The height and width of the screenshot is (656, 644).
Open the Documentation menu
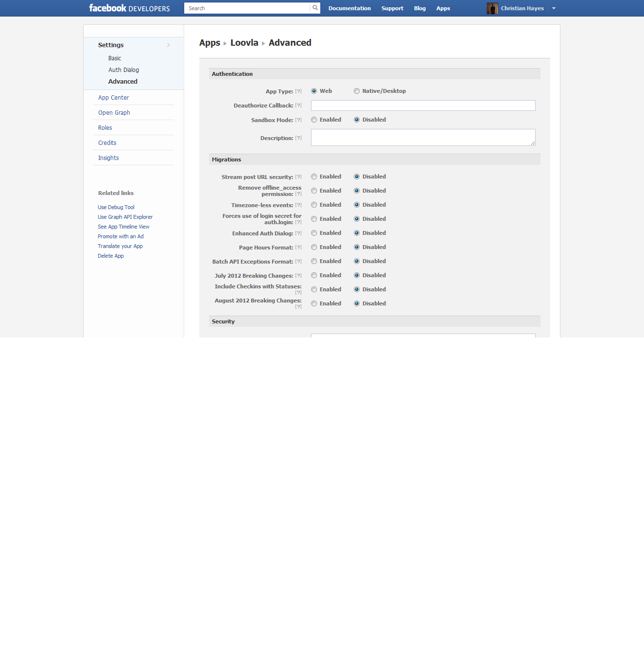[349, 8]
